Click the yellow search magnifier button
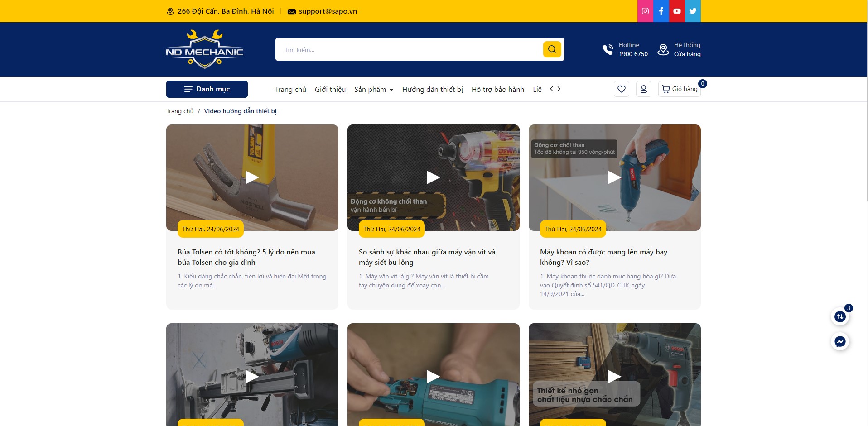Screen dimensions: 868x426 (x=552, y=49)
